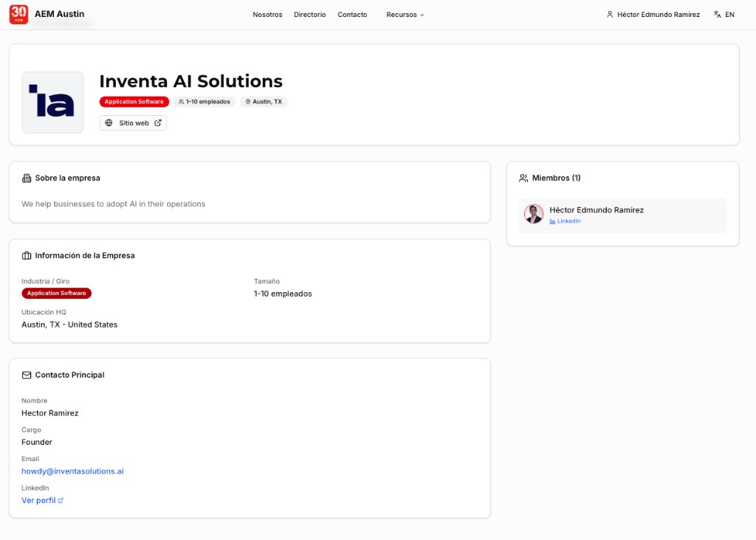Click the globe icon in Sitio web button
The width and height of the screenshot is (756, 540).
click(109, 123)
